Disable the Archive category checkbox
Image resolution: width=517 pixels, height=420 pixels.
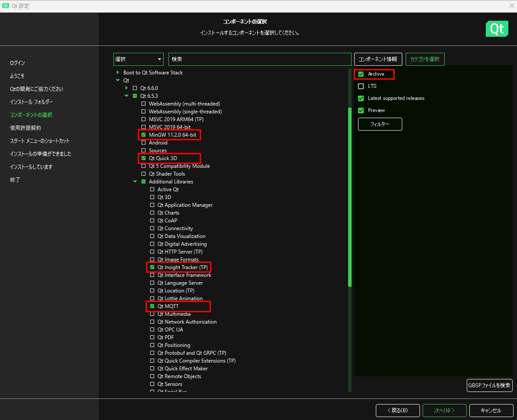point(361,74)
